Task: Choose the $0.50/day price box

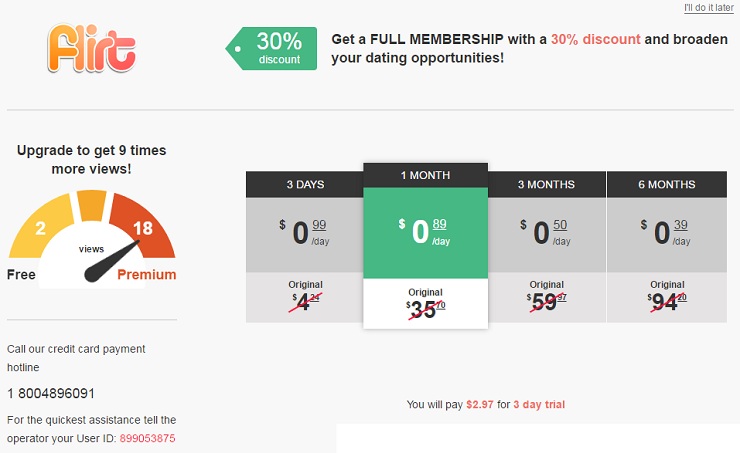Action: (x=546, y=234)
